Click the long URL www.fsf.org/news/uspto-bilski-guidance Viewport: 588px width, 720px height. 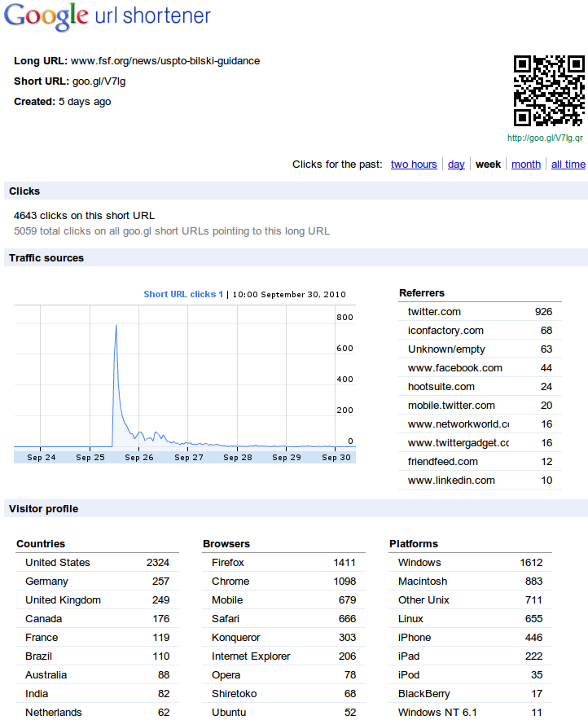point(165,61)
